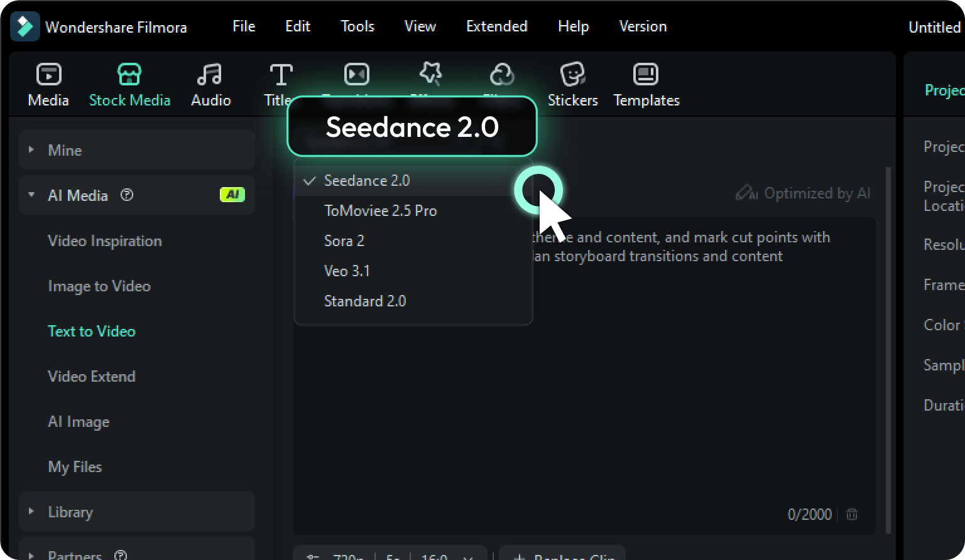Open the Tools menu
Viewport: 965px width, 560px height.
pyautogui.click(x=357, y=26)
